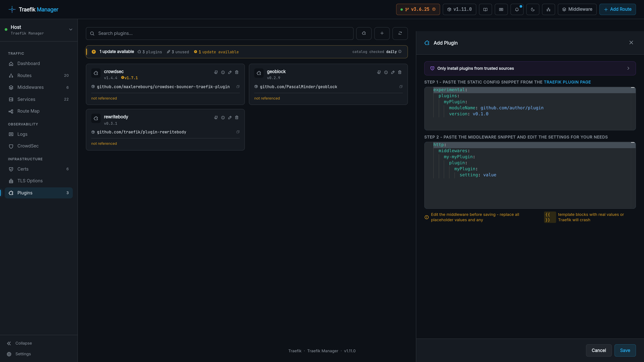View the Logs page
Screen dimensions: 644x362
(39, 134)
